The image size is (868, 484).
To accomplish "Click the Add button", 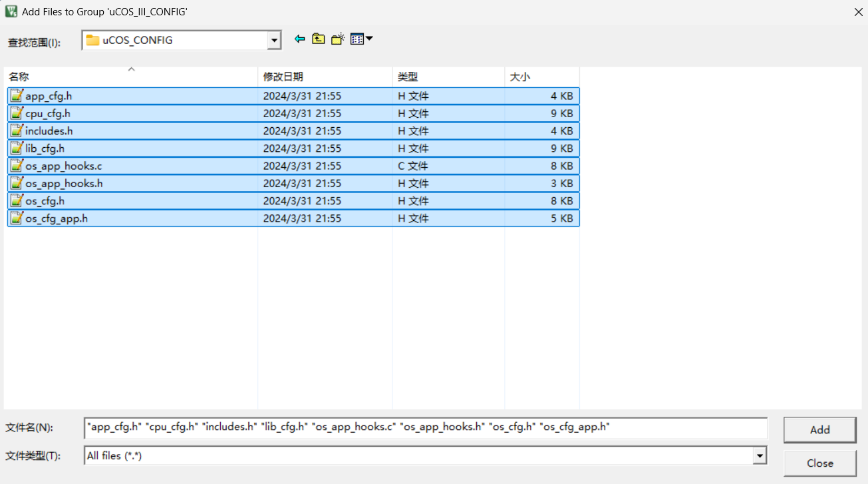I will (819, 430).
